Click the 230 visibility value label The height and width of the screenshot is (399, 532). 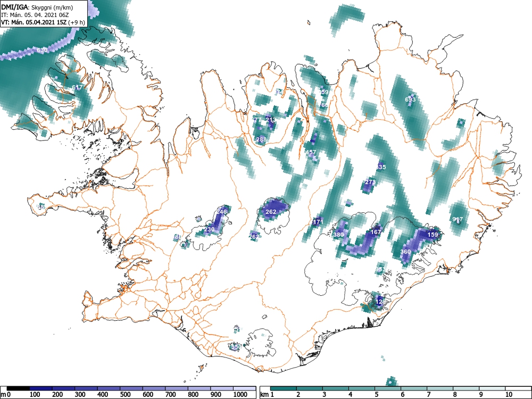tap(209, 230)
